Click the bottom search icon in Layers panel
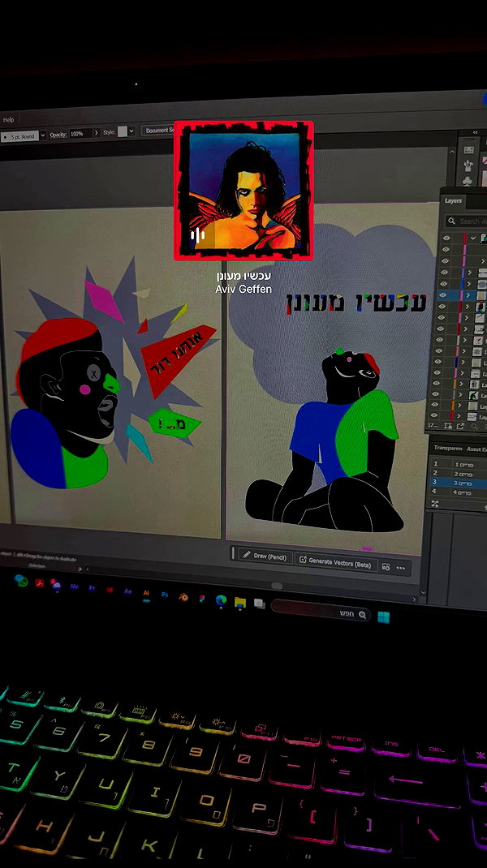 tap(473, 427)
